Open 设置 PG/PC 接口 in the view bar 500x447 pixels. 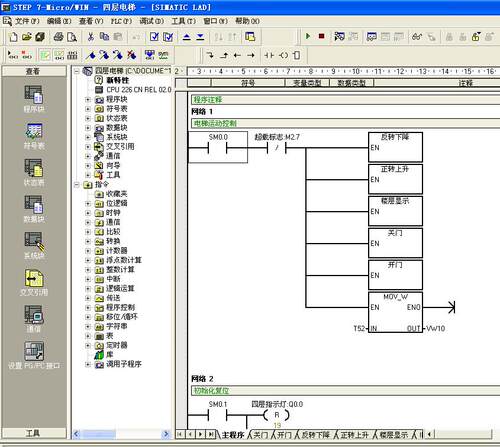(34, 356)
